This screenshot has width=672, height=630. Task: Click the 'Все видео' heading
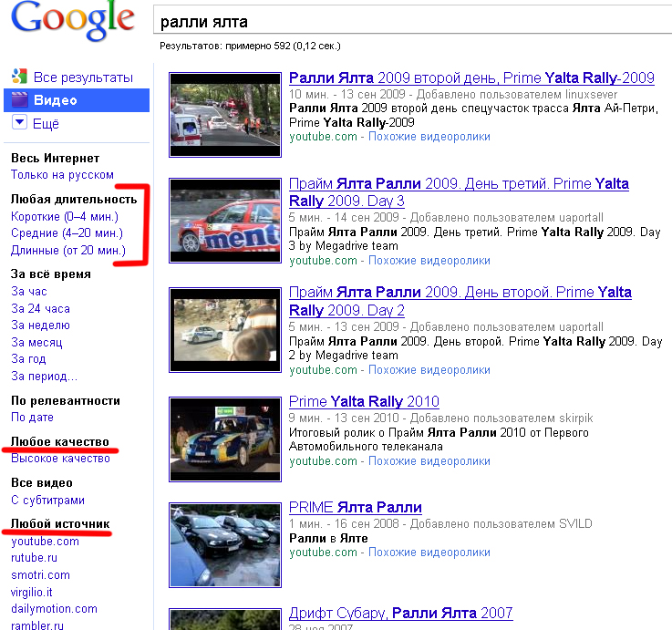[42, 483]
